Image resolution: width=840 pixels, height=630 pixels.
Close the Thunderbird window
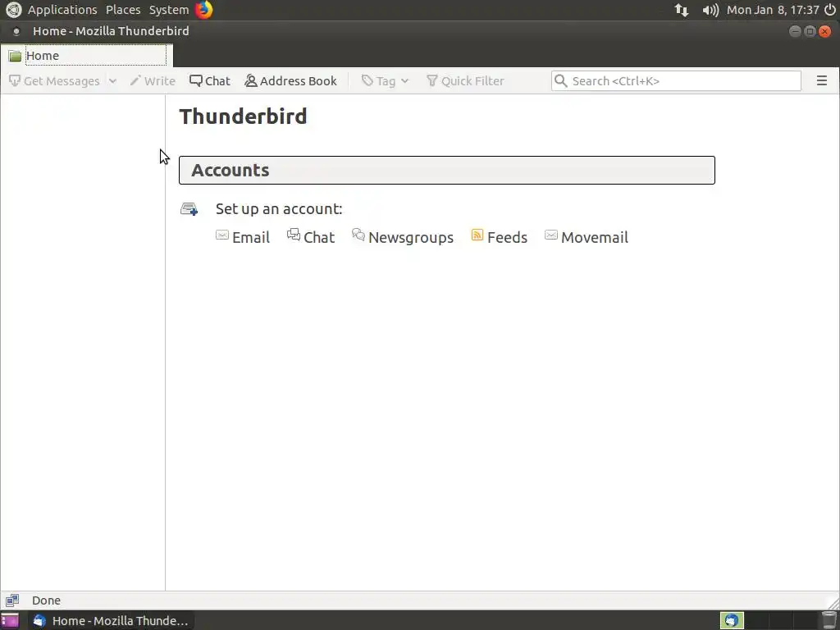coord(825,31)
